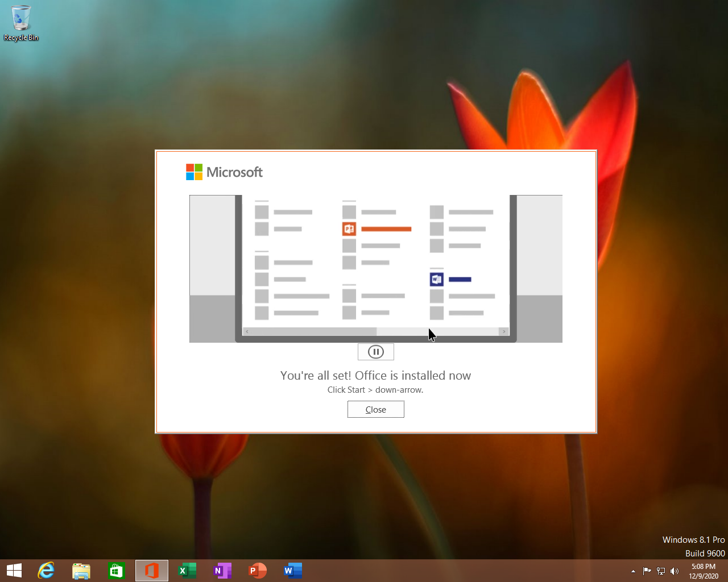Launch Word from the taskbar
This screenshot has width=728, height=582.
pyautogui.click(x=293, y=570)
